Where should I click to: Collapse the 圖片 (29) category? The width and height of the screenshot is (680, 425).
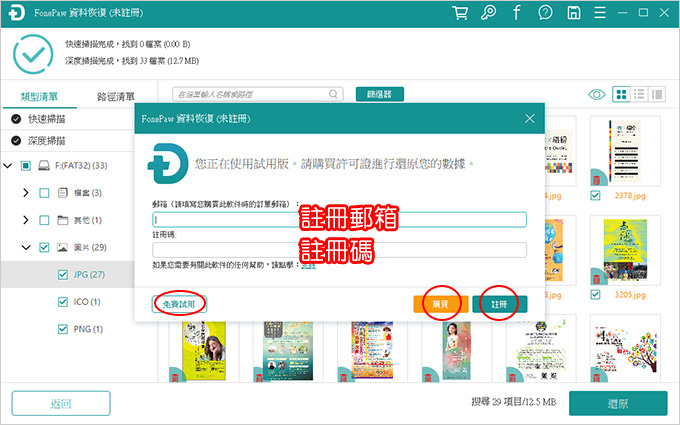pos(26,247)
